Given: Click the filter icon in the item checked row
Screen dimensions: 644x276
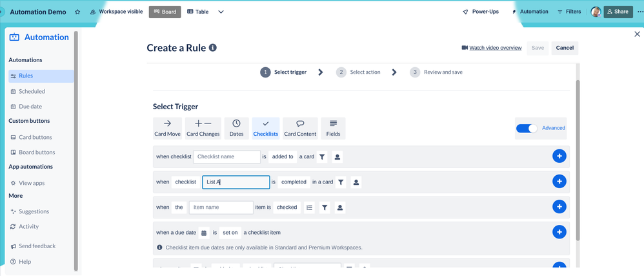Looking at the screenshot, I should 325,207.
